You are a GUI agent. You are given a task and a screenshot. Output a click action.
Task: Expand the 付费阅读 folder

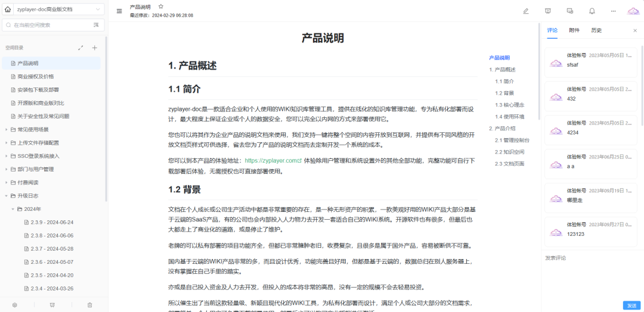click(x=6, y=182)
